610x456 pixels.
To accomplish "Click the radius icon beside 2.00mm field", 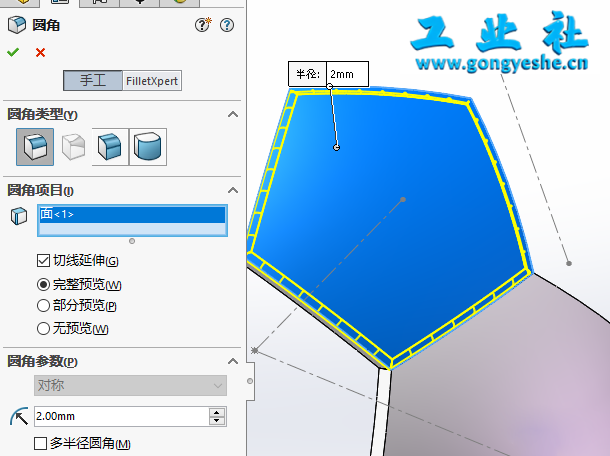I will coord(19,416).
